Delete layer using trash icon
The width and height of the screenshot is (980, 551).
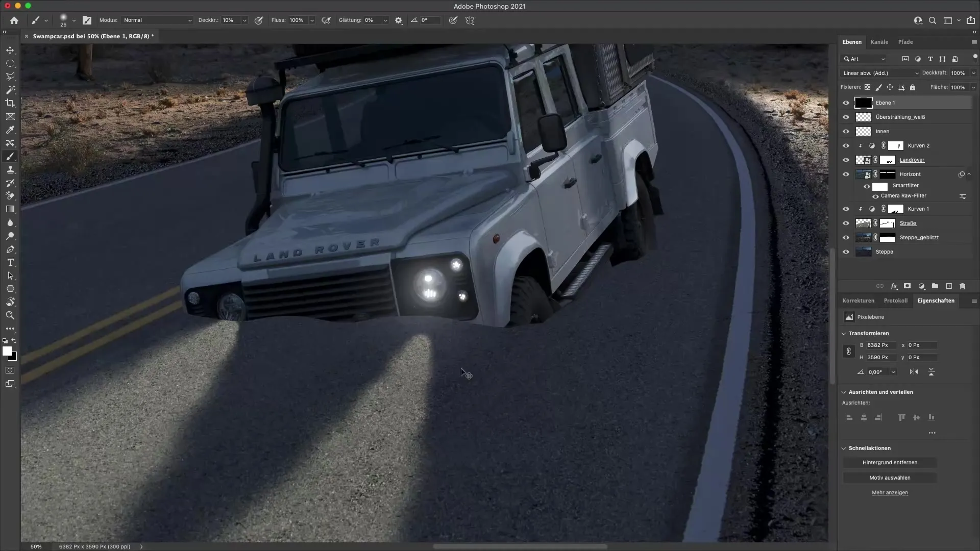click(962, 286)
